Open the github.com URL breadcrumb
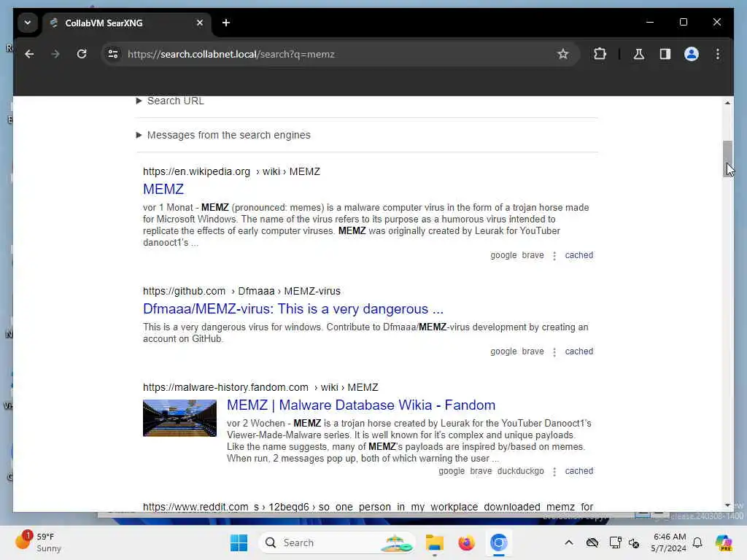The image size is (747, 560). pyautogui.click(x=241, y=291)
